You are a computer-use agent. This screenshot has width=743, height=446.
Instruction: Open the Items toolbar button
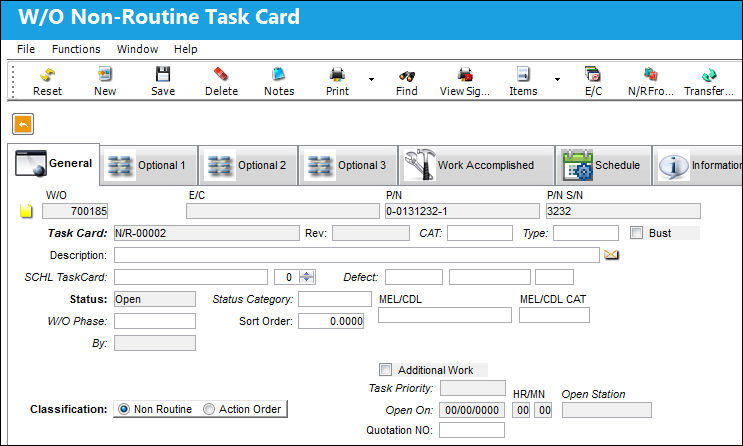click(523, 81)
